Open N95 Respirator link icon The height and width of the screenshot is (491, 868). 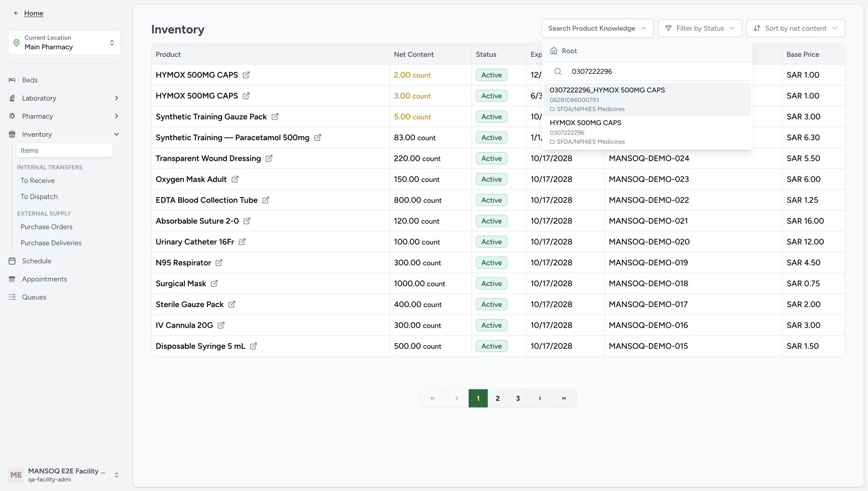pos(219,262)
